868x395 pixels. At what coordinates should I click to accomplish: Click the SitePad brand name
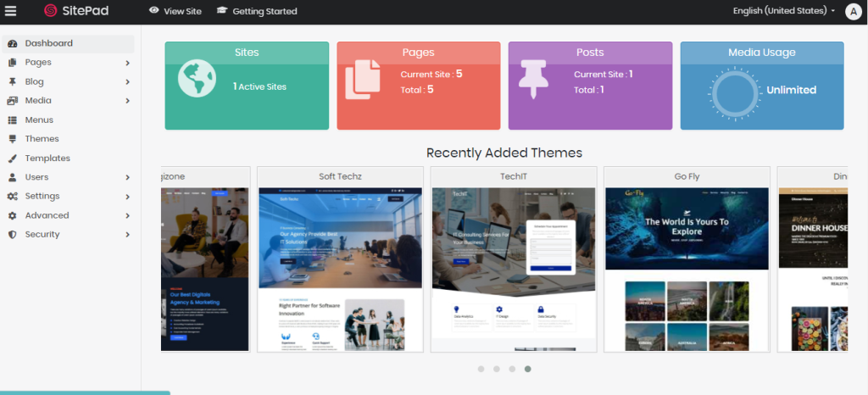point(86,10)
